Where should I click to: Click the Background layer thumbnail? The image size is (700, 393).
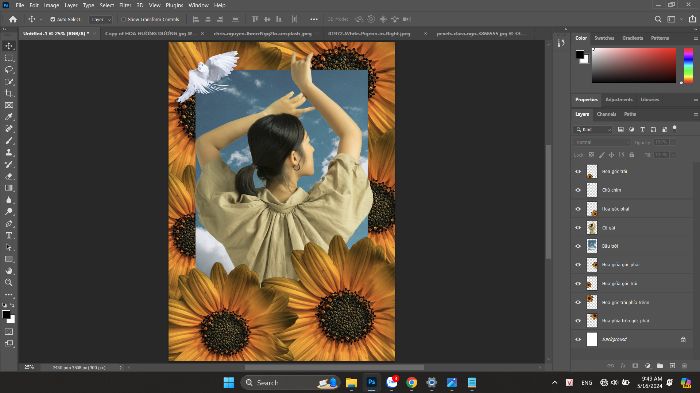tap(592, 339)
